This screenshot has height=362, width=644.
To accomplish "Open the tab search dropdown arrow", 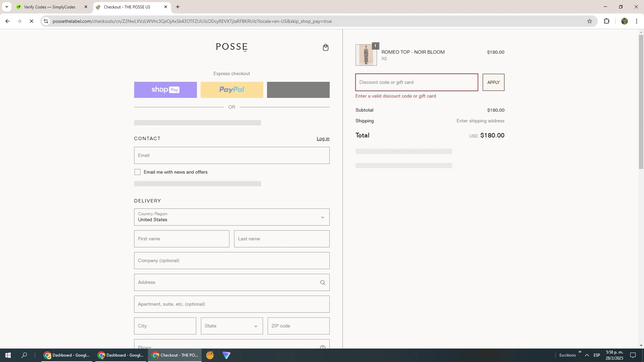I will (x=6, y=7).
